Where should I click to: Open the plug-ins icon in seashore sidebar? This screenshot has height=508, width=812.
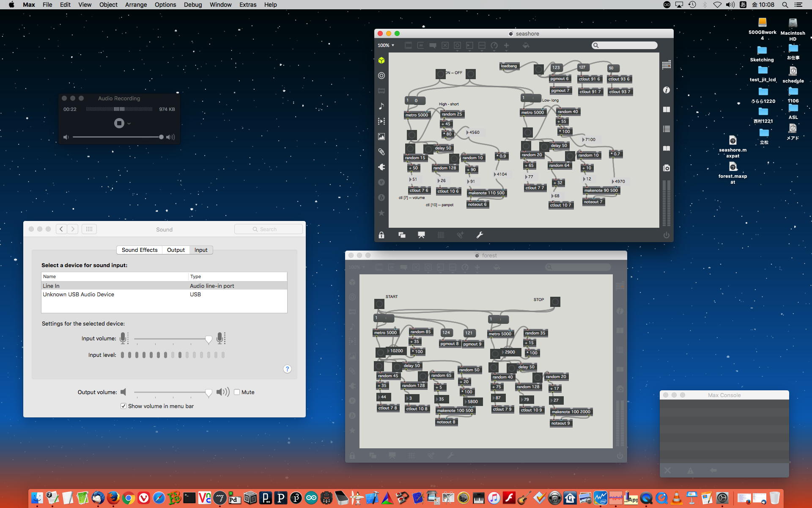pyautogui.click(x=381, y=167)
